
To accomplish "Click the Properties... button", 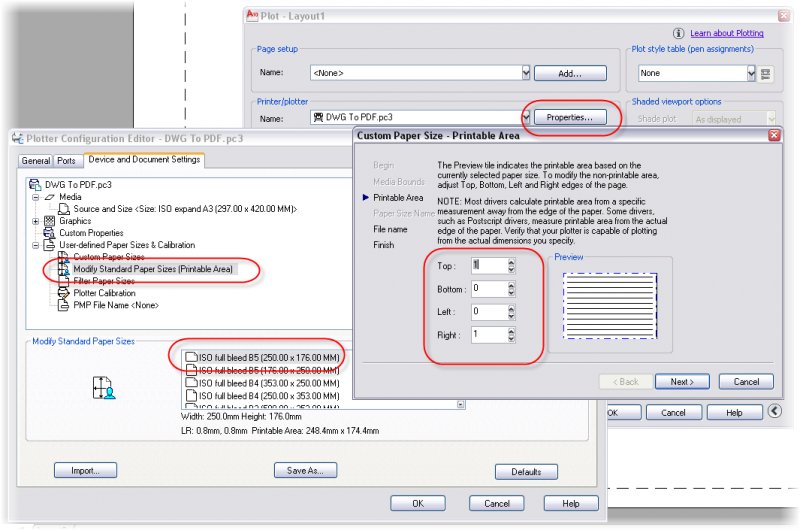I will click(x=570, y=117).
